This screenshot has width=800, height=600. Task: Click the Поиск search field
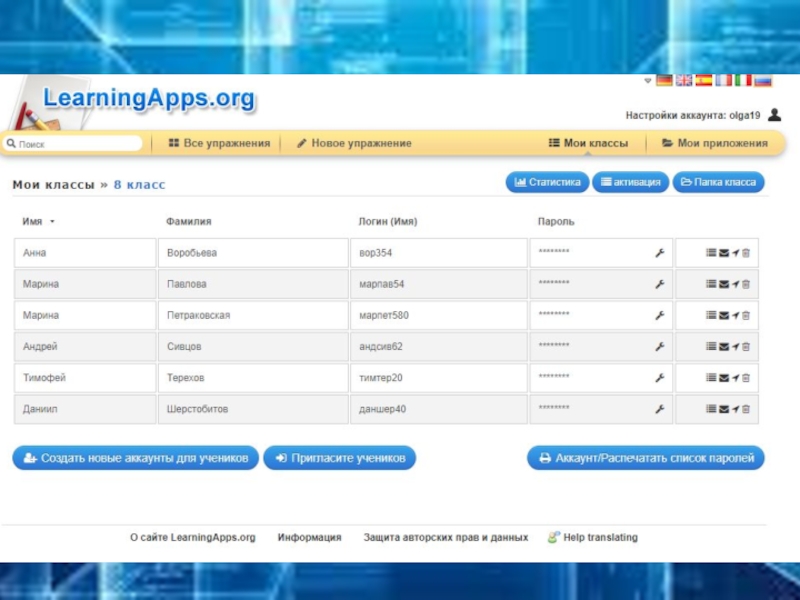(75, 144)
